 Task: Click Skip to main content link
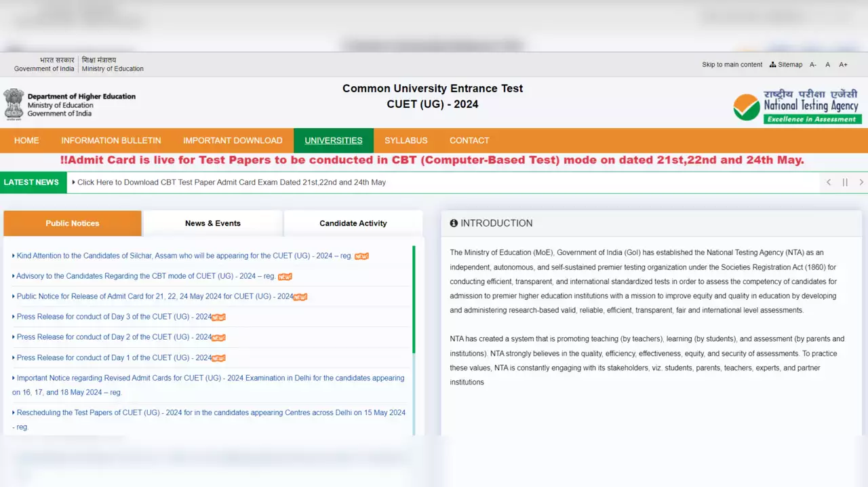point(732,64)
